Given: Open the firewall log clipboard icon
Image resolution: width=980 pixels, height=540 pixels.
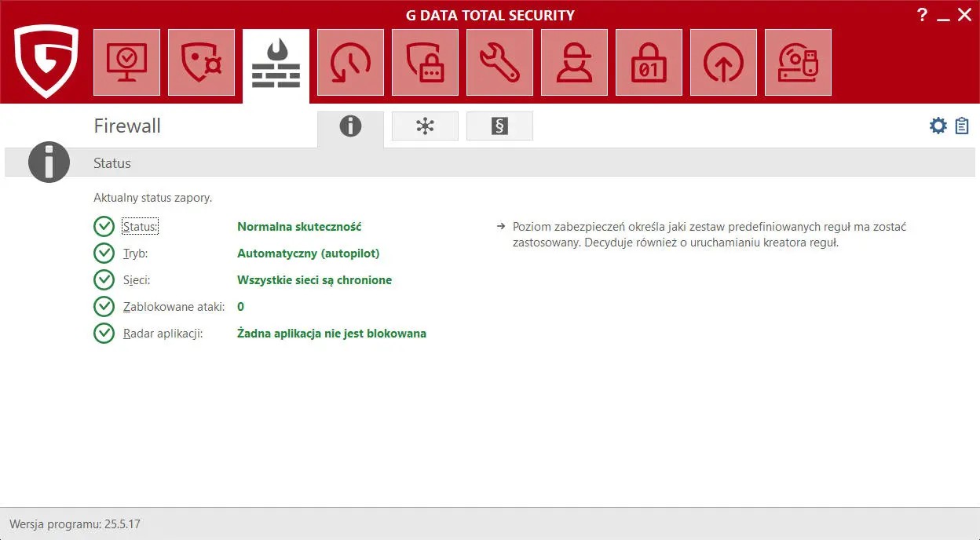Looking at the screenshot, I should (962, 125).
